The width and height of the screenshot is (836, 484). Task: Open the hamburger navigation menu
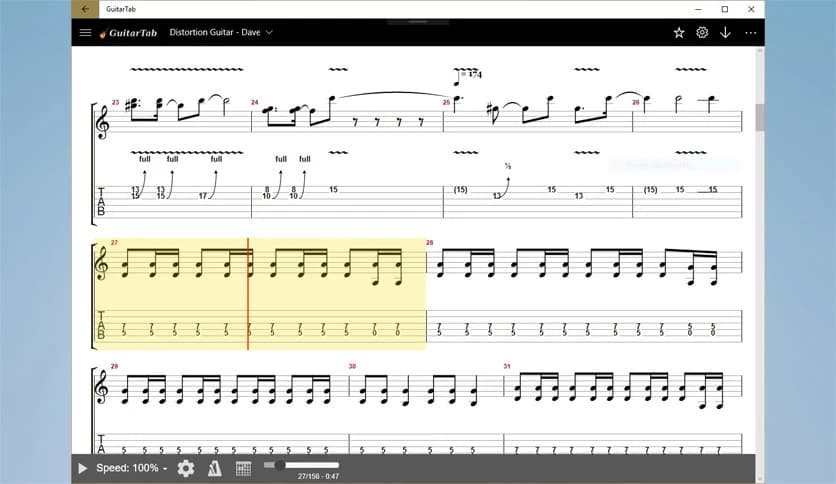tap(85, 33)
